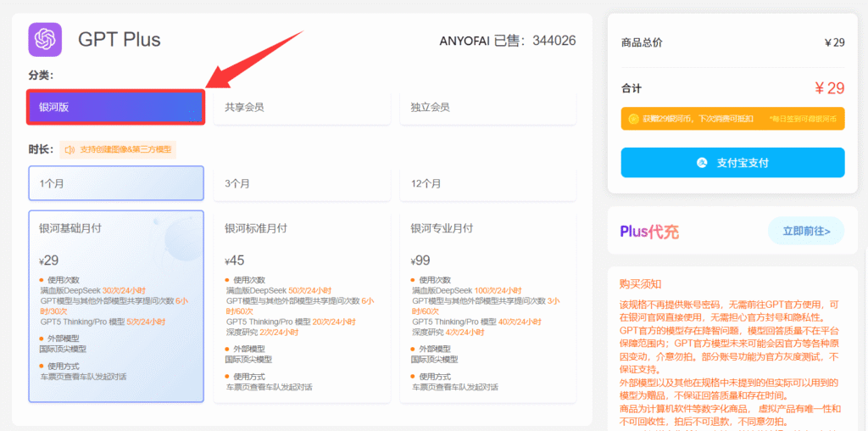Click 满血版DeepSeek 50次/24小时 text

[279, 290]
